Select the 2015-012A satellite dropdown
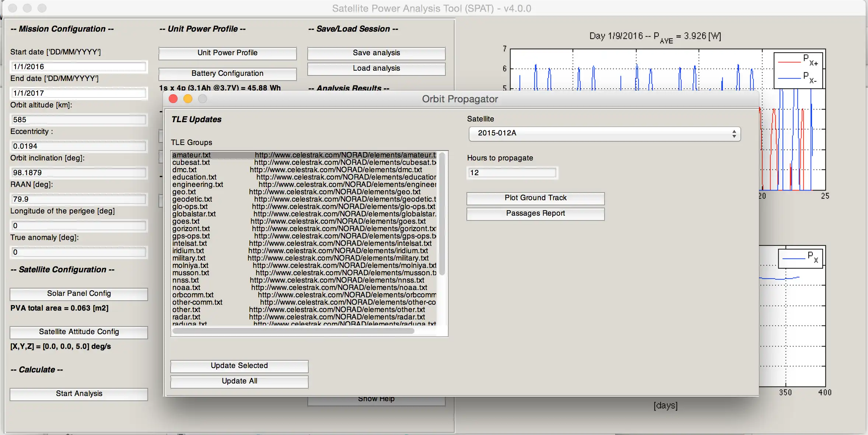 (604, 133)
